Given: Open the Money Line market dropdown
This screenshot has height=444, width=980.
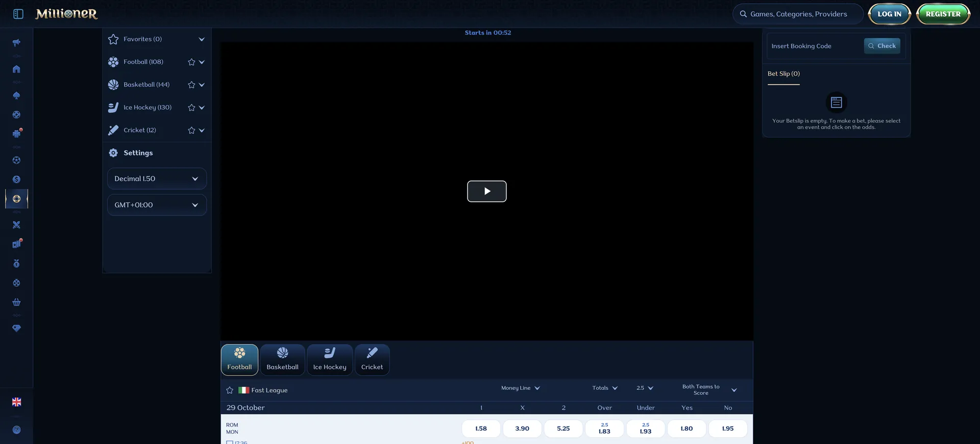Looking at the screenshot, I should click(521, 388).
